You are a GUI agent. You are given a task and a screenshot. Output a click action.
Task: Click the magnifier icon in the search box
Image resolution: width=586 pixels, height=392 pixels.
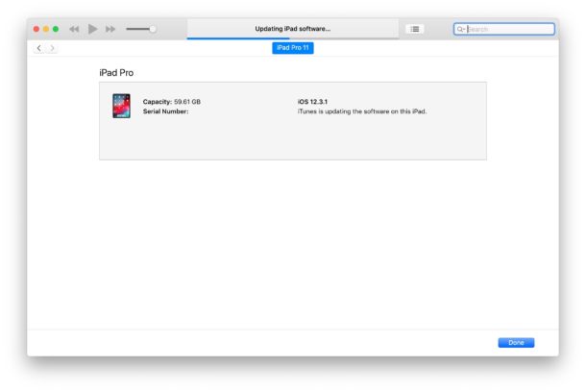(x=460, y=29)
